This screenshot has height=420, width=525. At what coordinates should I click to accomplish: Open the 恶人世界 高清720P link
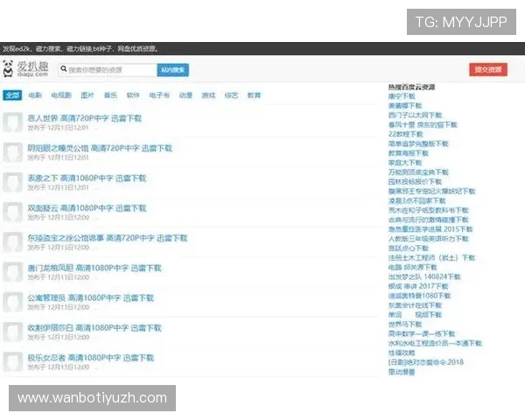84,118
